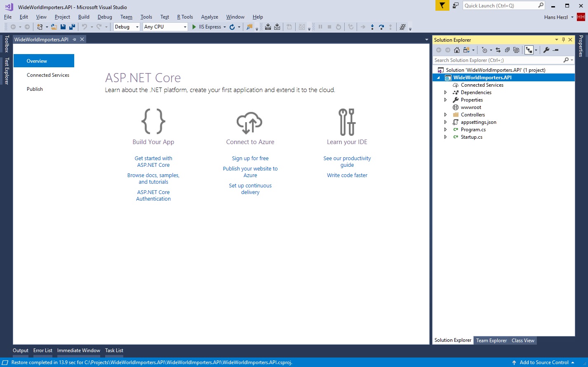Image resolution: width=588 pixels, height=367 pixels.
Task: Click the Show All Files icon
Action: click(x=516, y=50)
